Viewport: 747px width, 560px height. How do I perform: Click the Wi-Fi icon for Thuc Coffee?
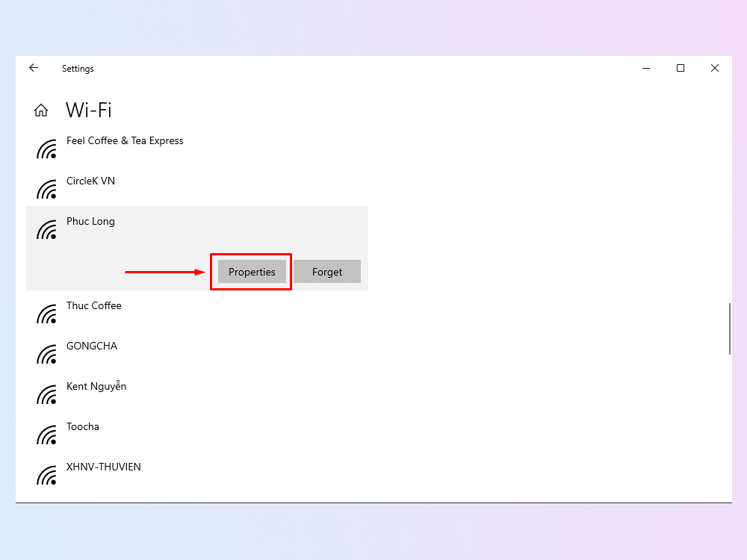coord(46,314)
